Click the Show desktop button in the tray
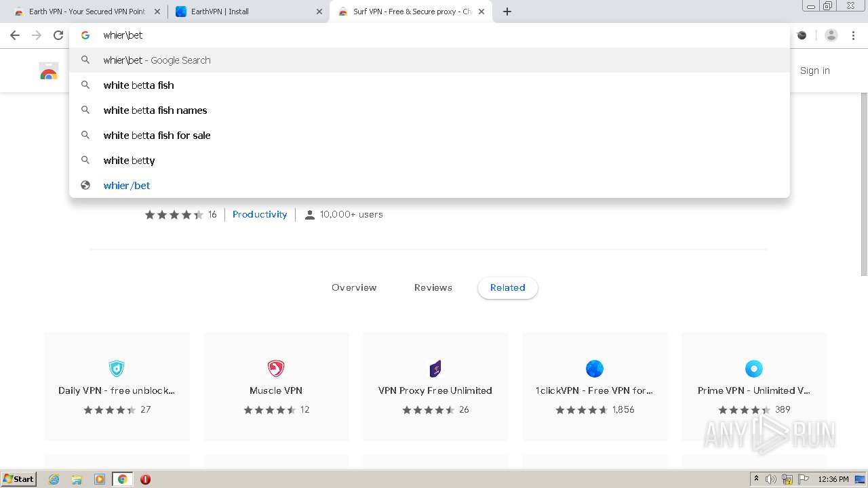Viewport: 868px width, 488px height. [x=861, y=479]
